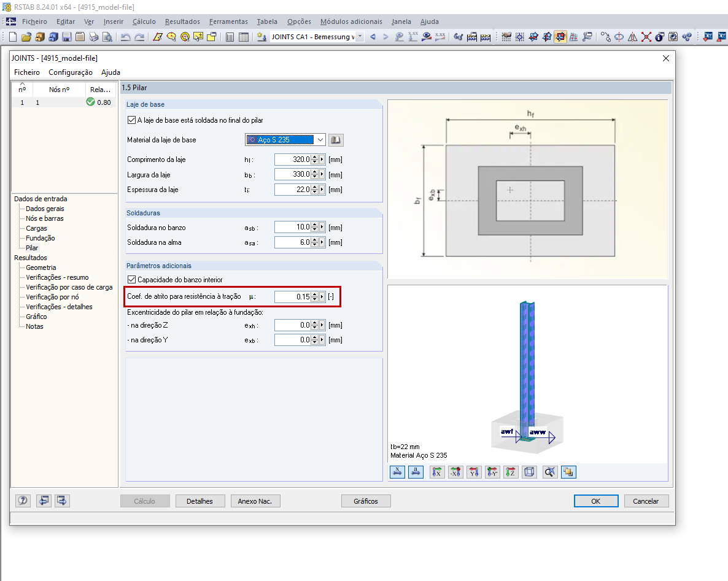728x581 pixels.
Task: Click the Comprimento da laje value field
Action: tap(292, 160)
